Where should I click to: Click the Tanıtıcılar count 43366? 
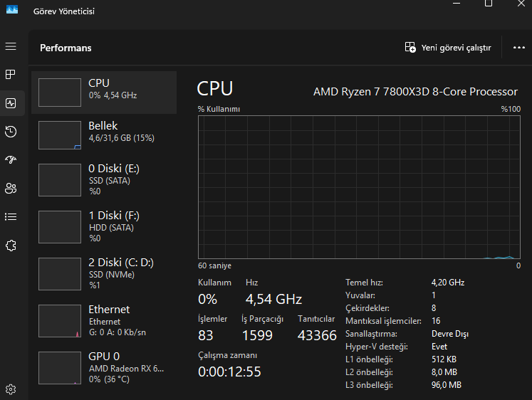tap(317, 335)
